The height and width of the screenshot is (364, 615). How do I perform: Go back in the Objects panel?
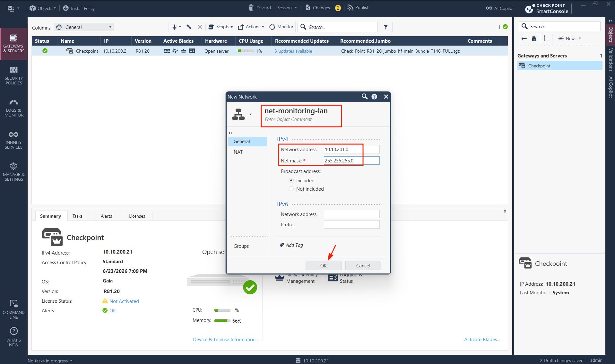click(x=524, y=39)
